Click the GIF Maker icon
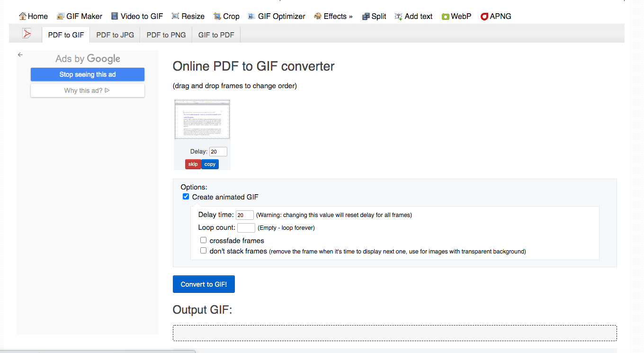The height and width of the screenshot is (353, 644). pyautogui.click(x=60, y=16)
